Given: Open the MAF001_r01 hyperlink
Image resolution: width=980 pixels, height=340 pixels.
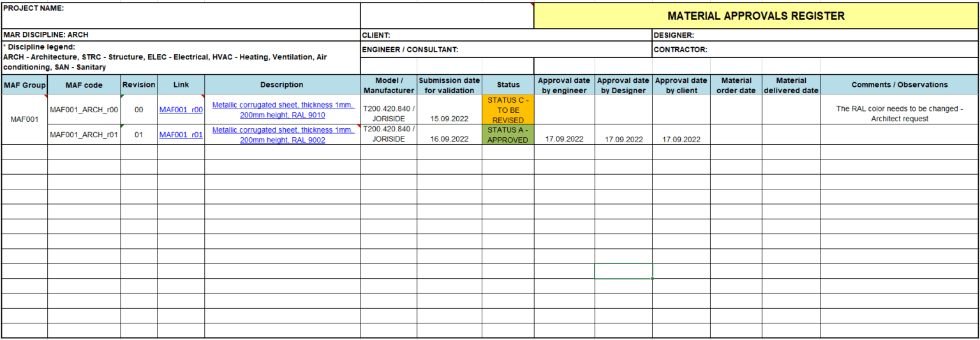Looking at the screenshot, I should 181,135.
